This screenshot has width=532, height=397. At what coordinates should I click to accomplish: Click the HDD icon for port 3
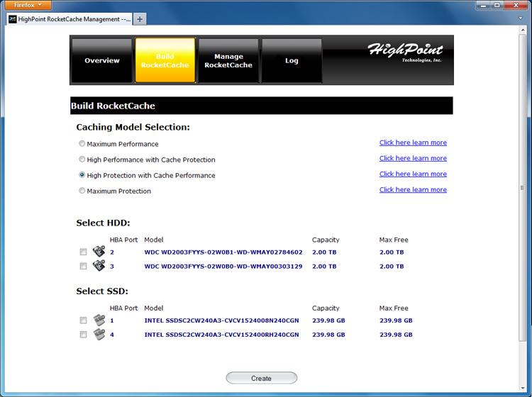click(x=99, y=265)
